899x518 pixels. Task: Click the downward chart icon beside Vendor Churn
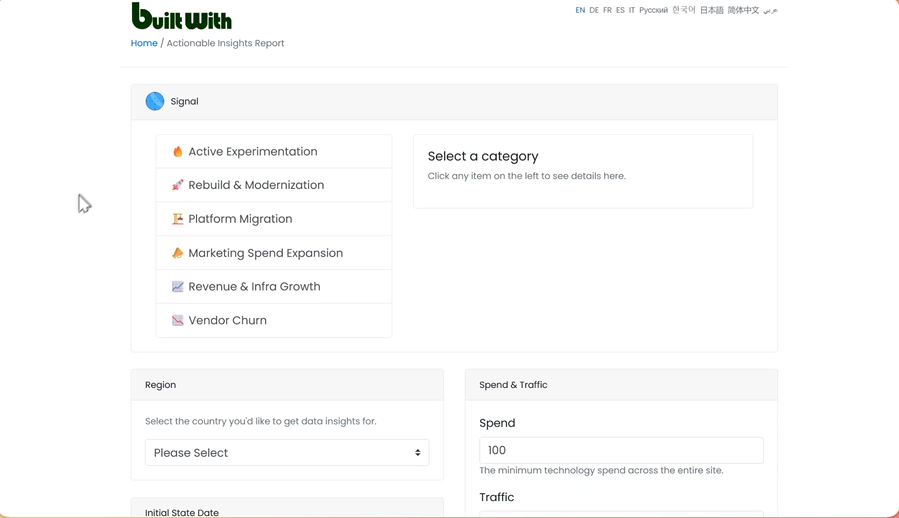[178, 320]
